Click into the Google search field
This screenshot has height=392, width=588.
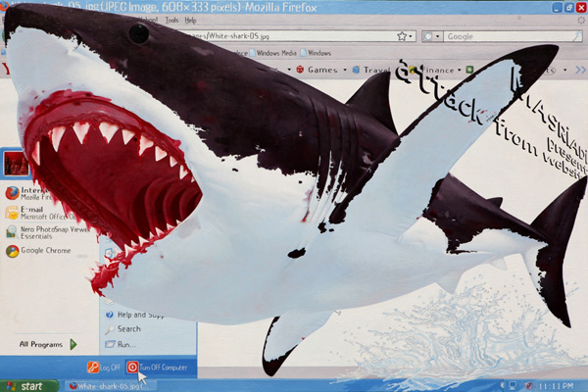click(x=509, y=37)
